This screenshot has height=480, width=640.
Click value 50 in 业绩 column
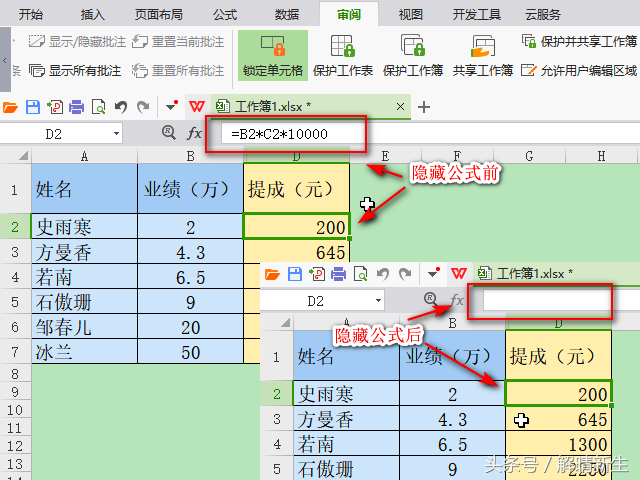click(191, 352)
